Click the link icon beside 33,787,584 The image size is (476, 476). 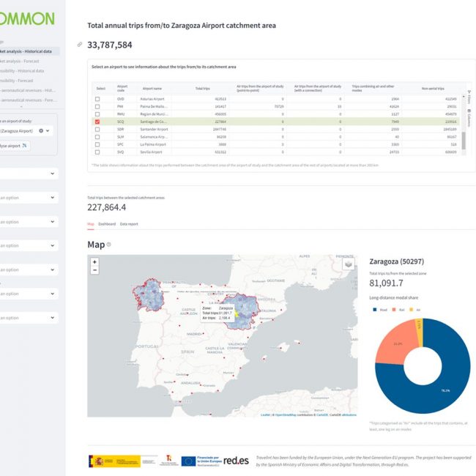tap(80, 45)
